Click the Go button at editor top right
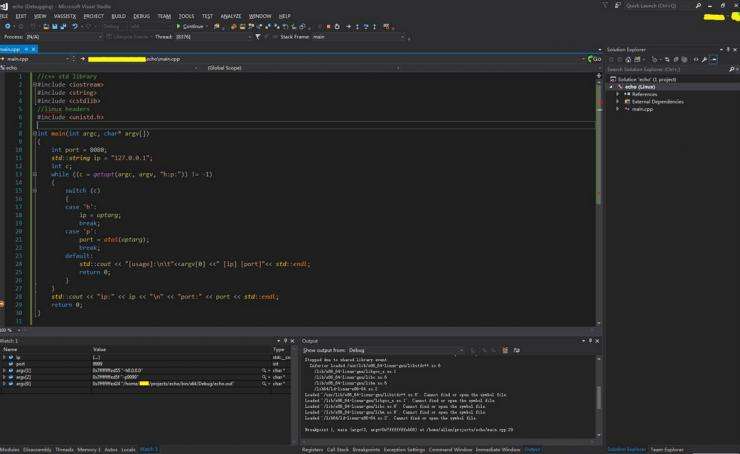 [x=594, y=59]
